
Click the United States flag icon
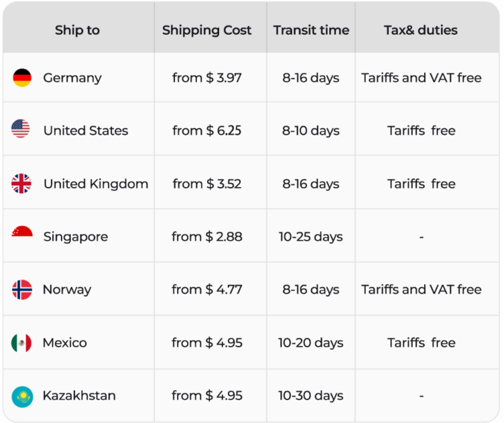coord(21,130)
